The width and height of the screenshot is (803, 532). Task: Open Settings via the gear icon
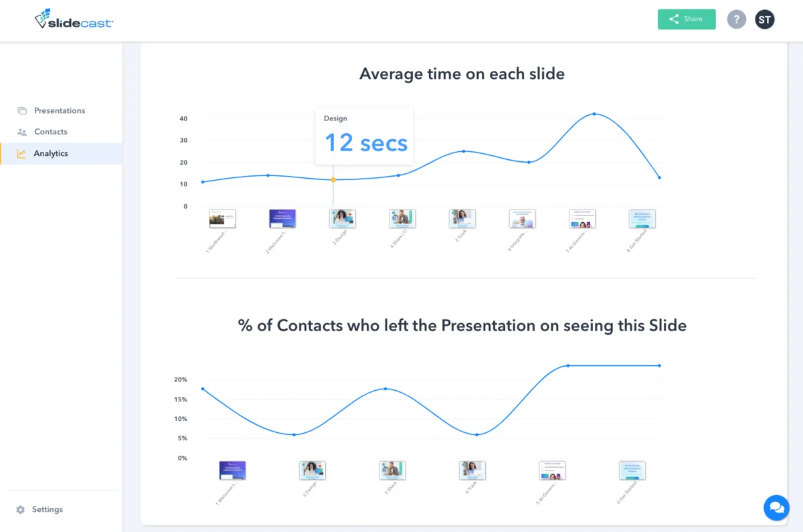pyautogui.click(x=19, y=509)
